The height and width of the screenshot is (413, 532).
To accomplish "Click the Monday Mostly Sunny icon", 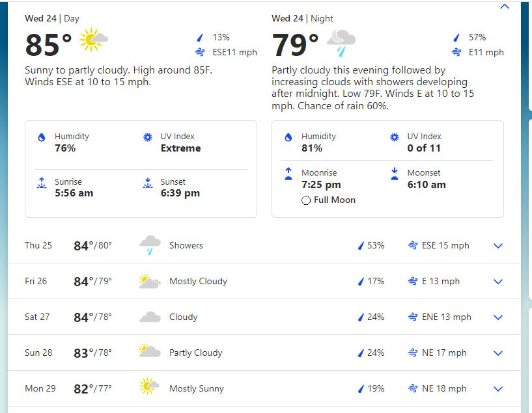I will [149, 386].
